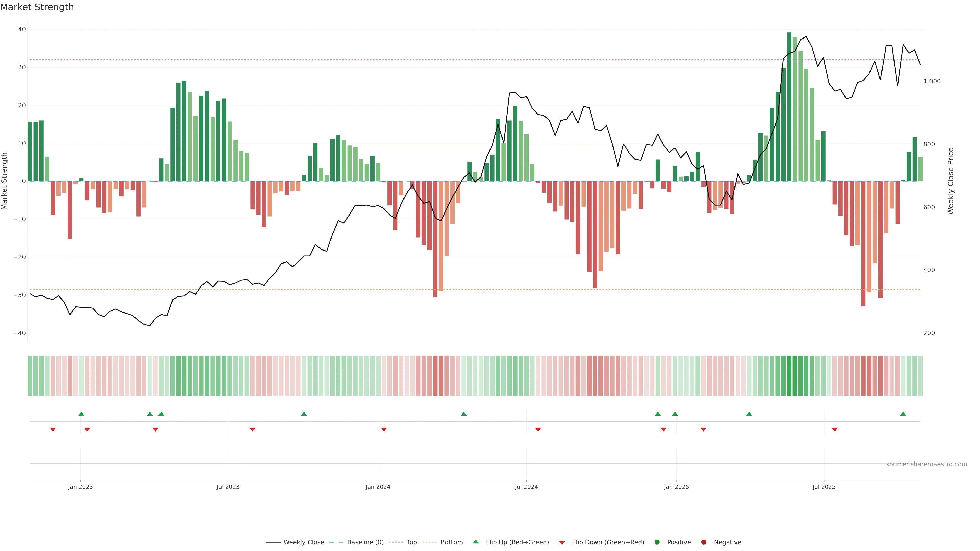Image resolution: width=980 pixels, height=551 pixels.
Task: Click the Market Strength chart title
Action: click(37, 7)
